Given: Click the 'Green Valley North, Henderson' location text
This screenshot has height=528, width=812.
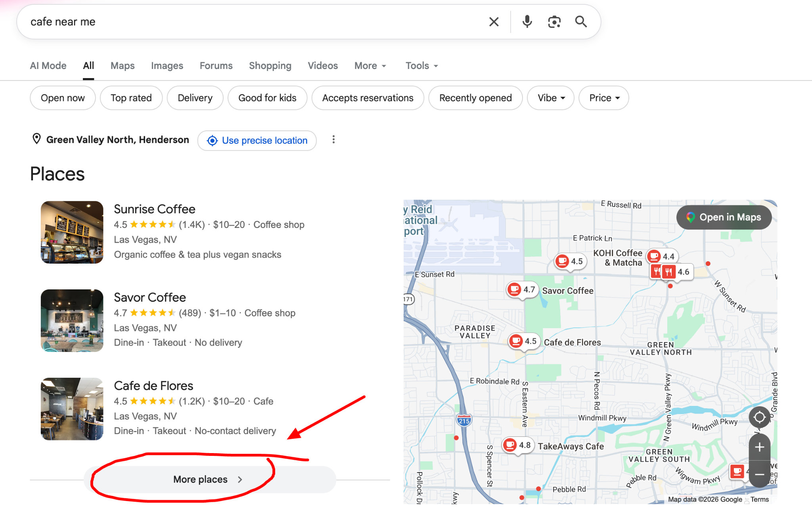Looking at the screenshot, I should tap(118, 140).
